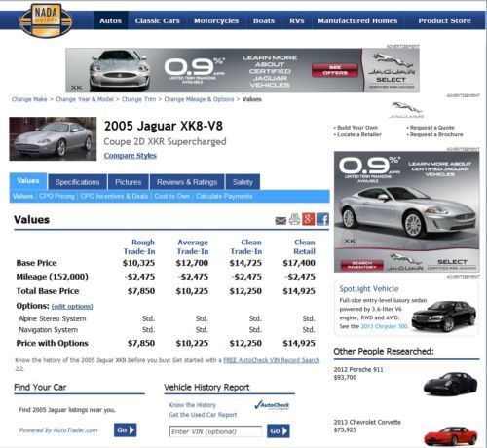Print the values page via printer icon
This screenshot has height=448, width=487.
point(294,219)
